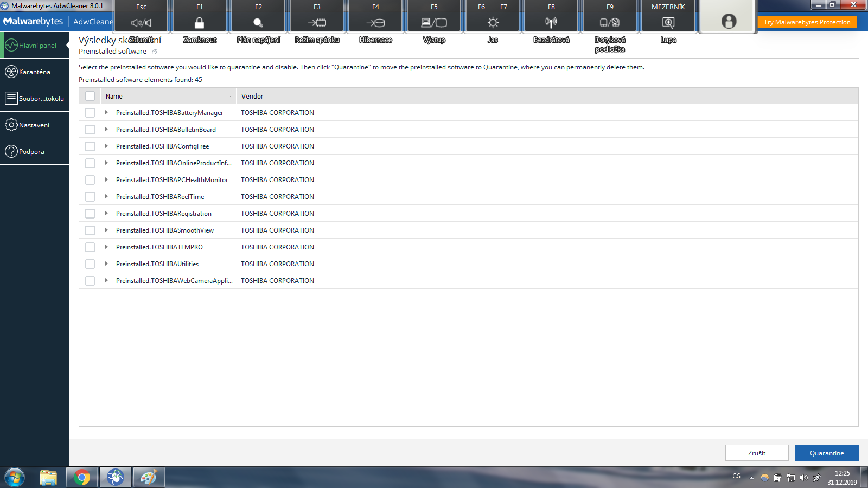The width and height of the screenshot is (868, 488).
Task: Check the TOSHIBAPCHealthMonitor checkbox
Action: [x=90, y=180]
